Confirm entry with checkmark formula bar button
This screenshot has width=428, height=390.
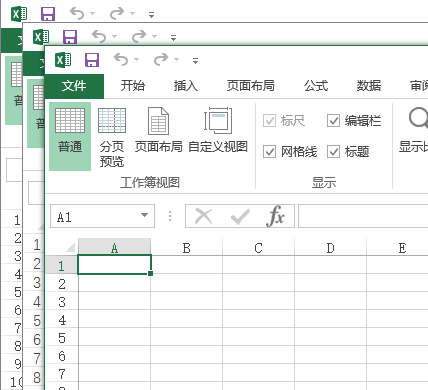[x=240, y=216]
